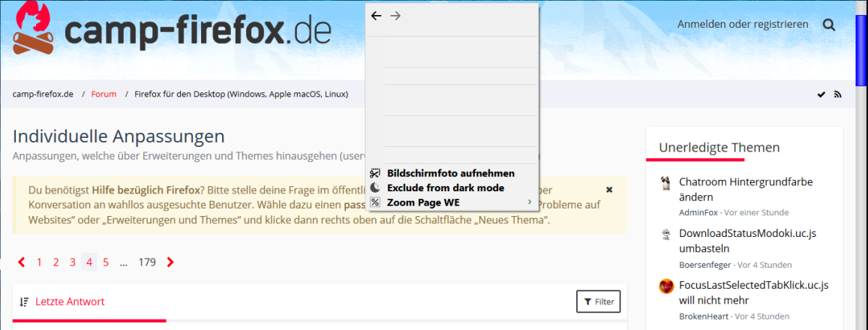Open BrokenHeart user profile
This screenshot has height=330, width=868.
click(x=704, y=316)
